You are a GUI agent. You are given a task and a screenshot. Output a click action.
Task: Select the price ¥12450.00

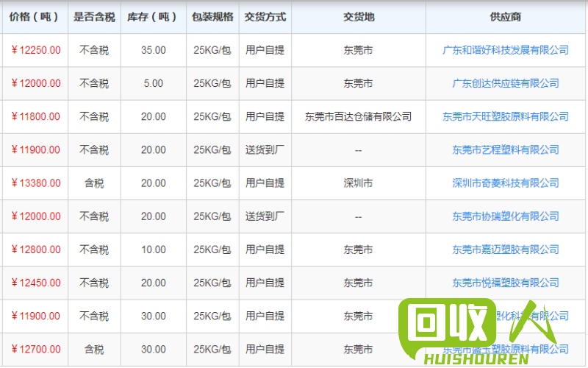tap(35, 283)
